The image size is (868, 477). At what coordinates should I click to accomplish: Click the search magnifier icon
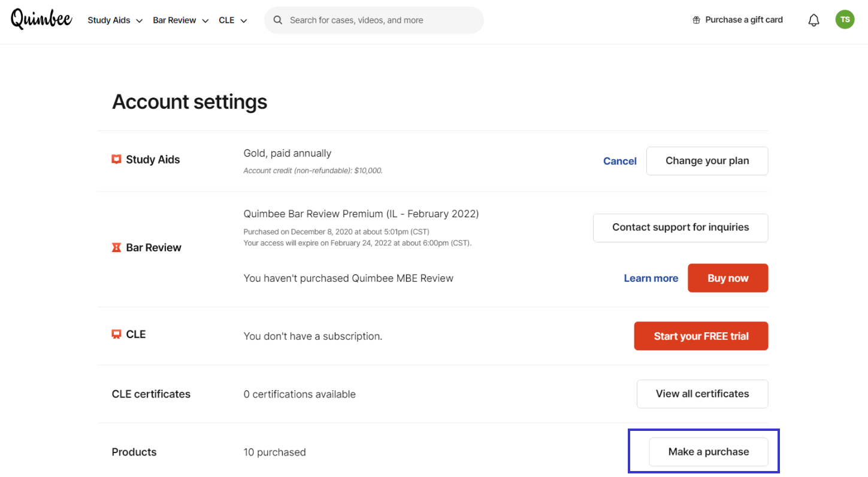coord(278,20)
